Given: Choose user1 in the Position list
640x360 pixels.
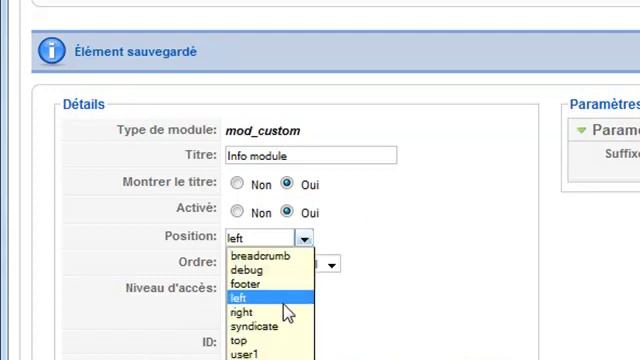Looking at the screenshot, I should [x=270, y=354].
